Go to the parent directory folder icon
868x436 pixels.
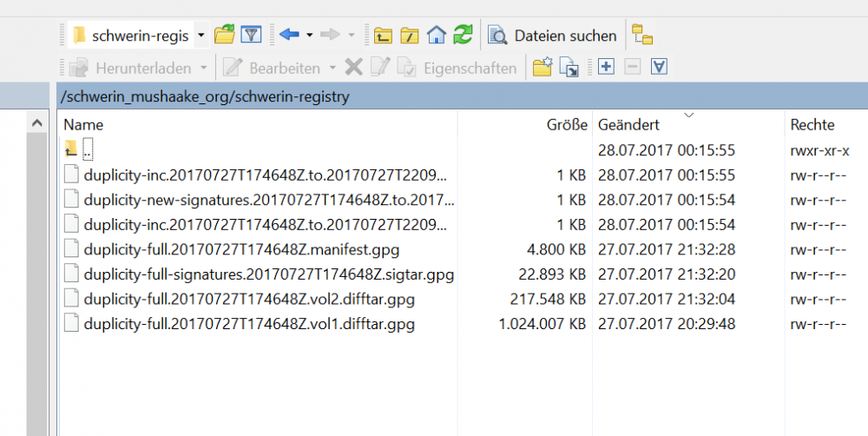point(383,36)
